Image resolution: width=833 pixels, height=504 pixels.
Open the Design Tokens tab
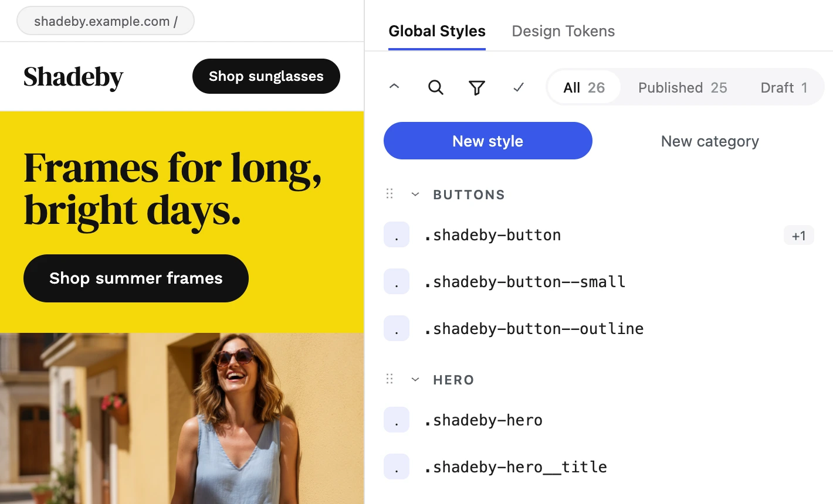coord(563,31)
